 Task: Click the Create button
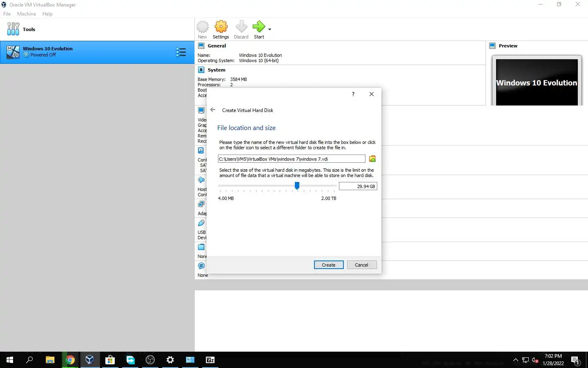pos(329,265)
